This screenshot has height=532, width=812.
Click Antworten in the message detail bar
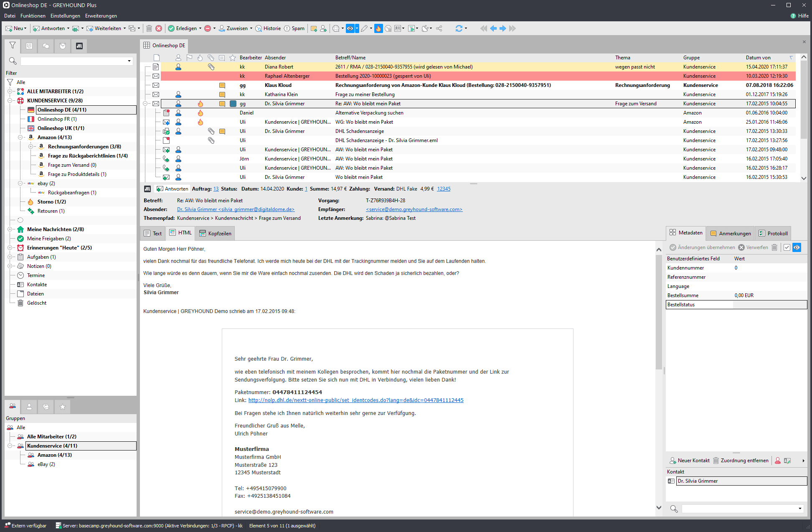(172, 189)
